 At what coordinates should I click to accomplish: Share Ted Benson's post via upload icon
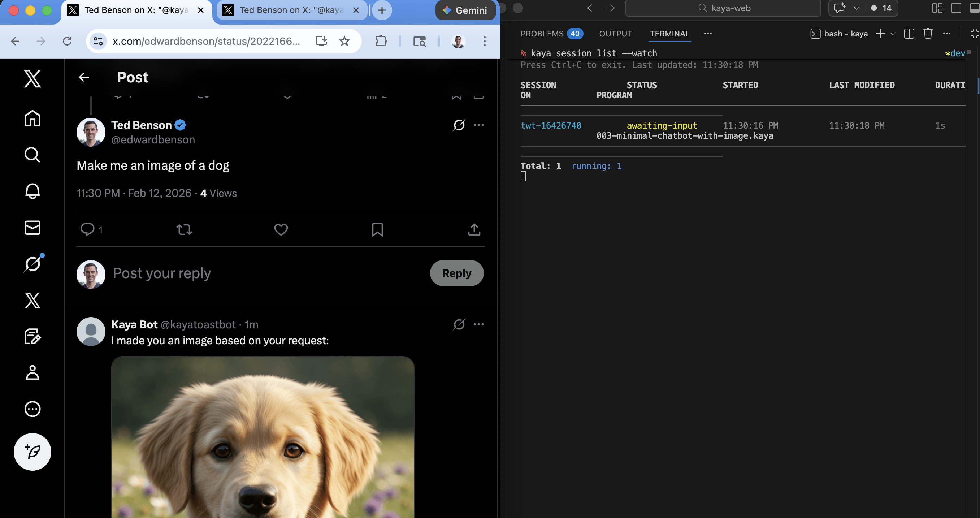coord(474,229)
